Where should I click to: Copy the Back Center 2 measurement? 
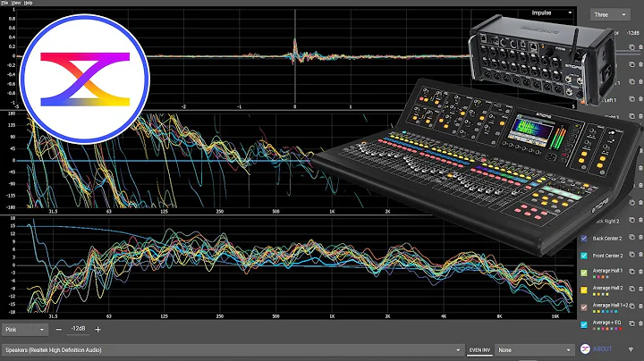coord(631,238)
